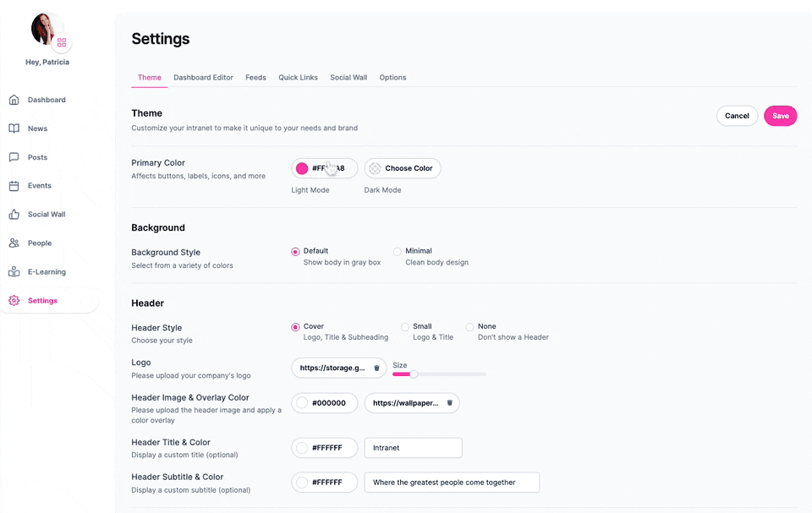
Task: Open the Dark Mode color chooser
Action: click(x=402, y=168)
